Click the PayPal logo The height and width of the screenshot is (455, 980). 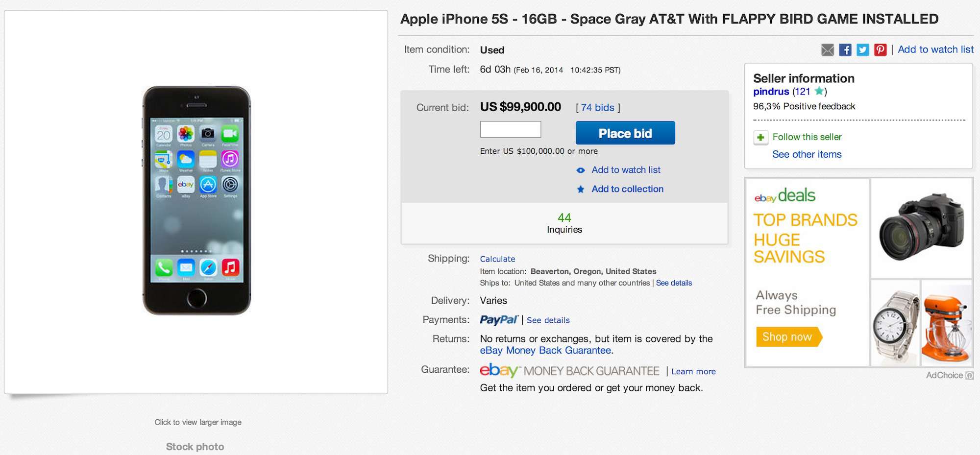pos(498,320)
